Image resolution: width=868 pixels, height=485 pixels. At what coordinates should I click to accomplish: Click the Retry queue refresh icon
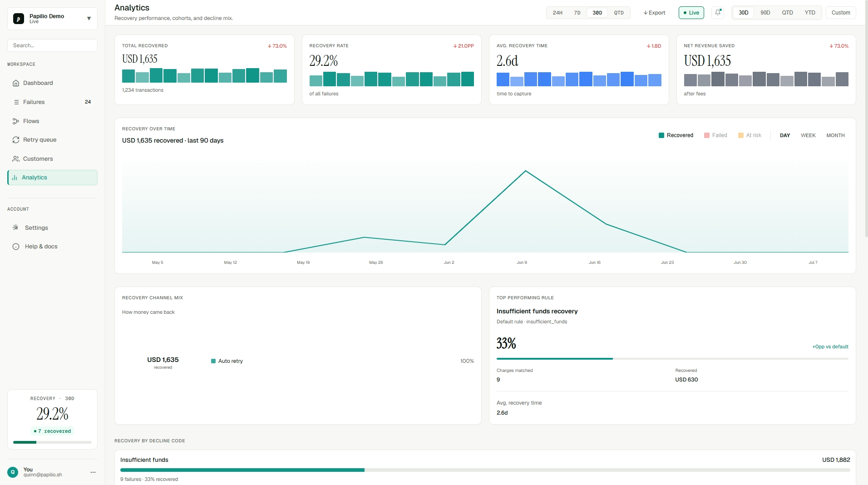click(16, 140)
